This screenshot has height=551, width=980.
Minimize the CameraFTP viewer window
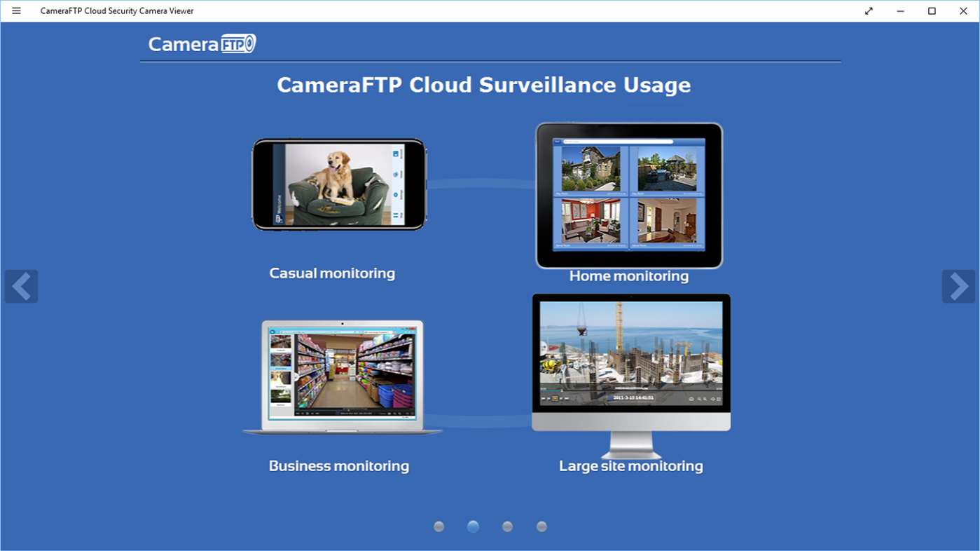pyautogui.click(x=900, y=11)
